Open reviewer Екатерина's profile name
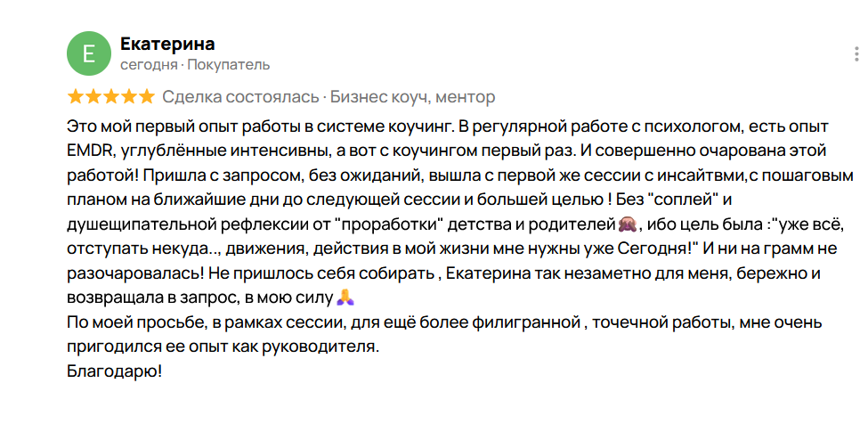Viewport: 868px width, 432px height. tap(166, 44)
